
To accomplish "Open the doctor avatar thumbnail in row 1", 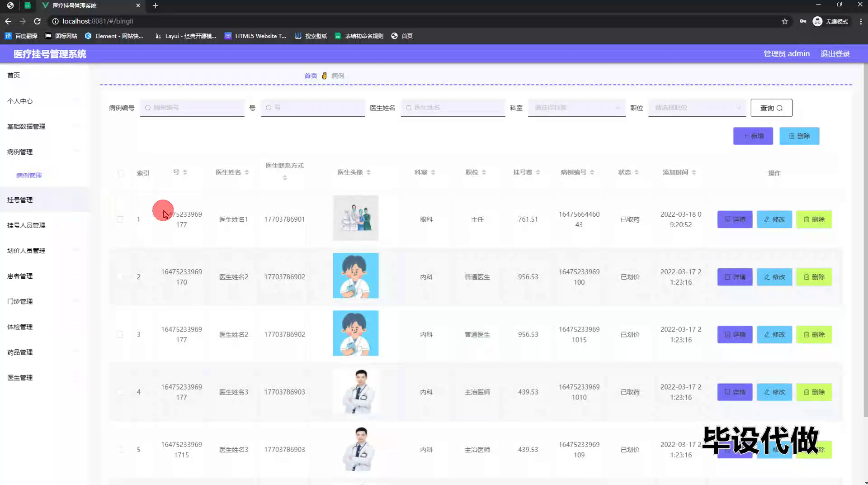I will tap(356, 218).
